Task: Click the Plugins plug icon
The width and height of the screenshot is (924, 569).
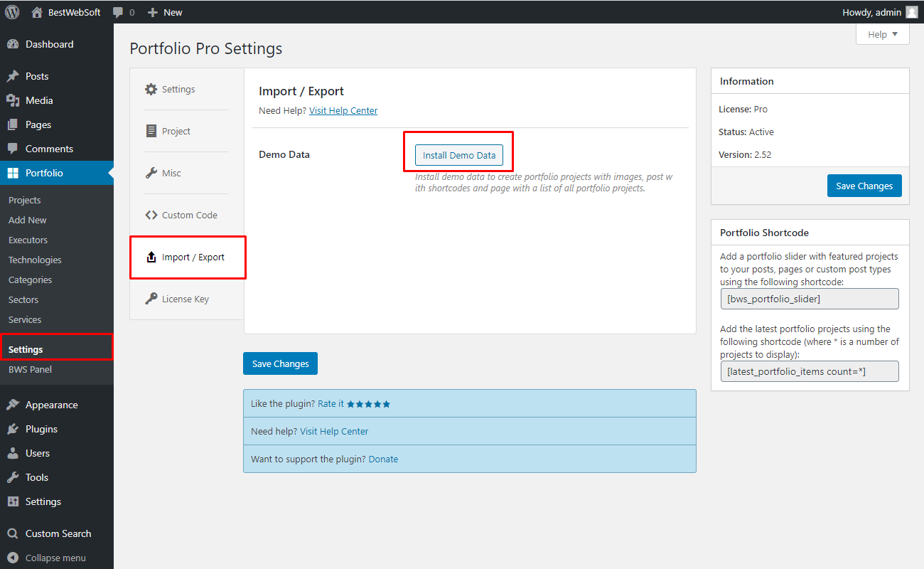Action: pyautogui.click(x=13, y=429)
